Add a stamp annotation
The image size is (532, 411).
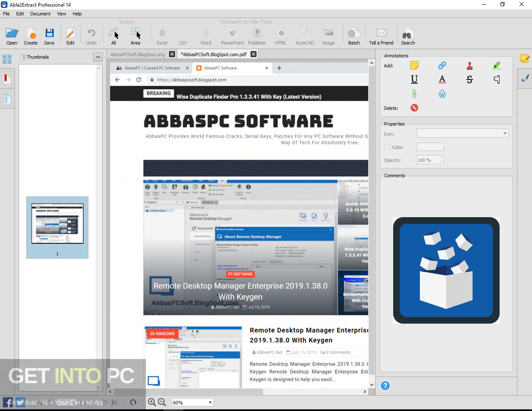[x=470, y=65]
